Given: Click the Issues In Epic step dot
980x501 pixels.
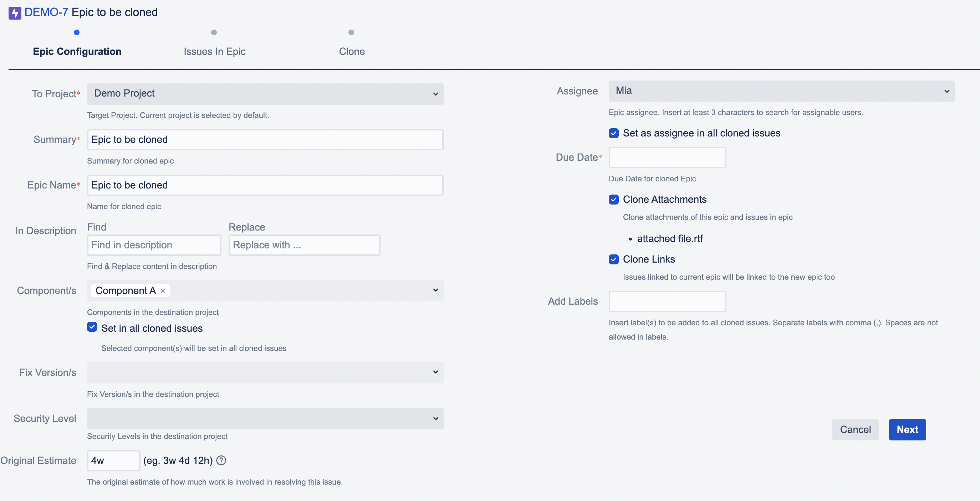Looking at the screenshot, I should (x=214, y=32).
